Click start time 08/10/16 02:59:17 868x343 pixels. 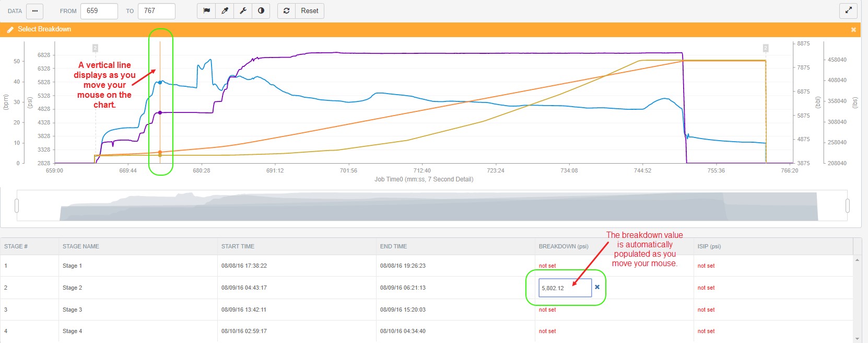244,331
